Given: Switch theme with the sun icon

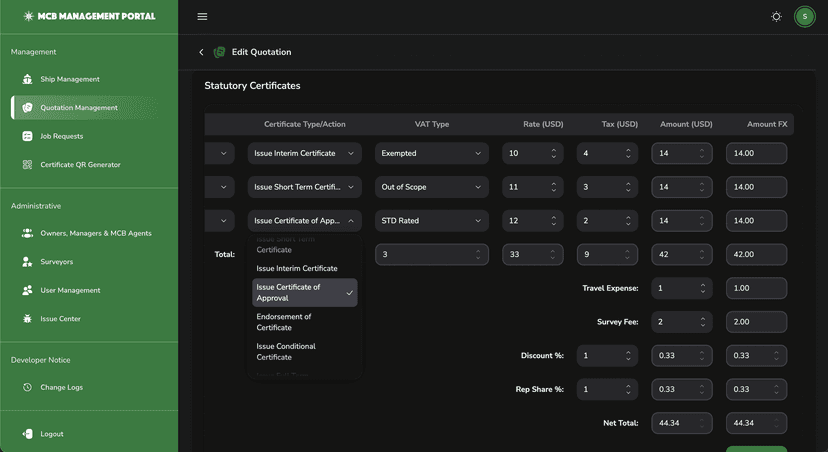Looking at the screenshot, I should click(776, 17).
